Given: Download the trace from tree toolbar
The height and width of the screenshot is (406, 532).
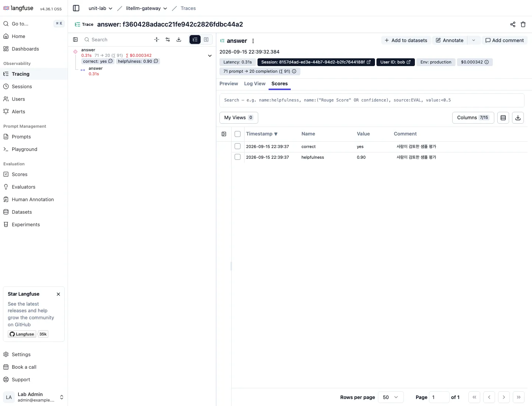Looking at the screenshot, I should click(179, 39).
